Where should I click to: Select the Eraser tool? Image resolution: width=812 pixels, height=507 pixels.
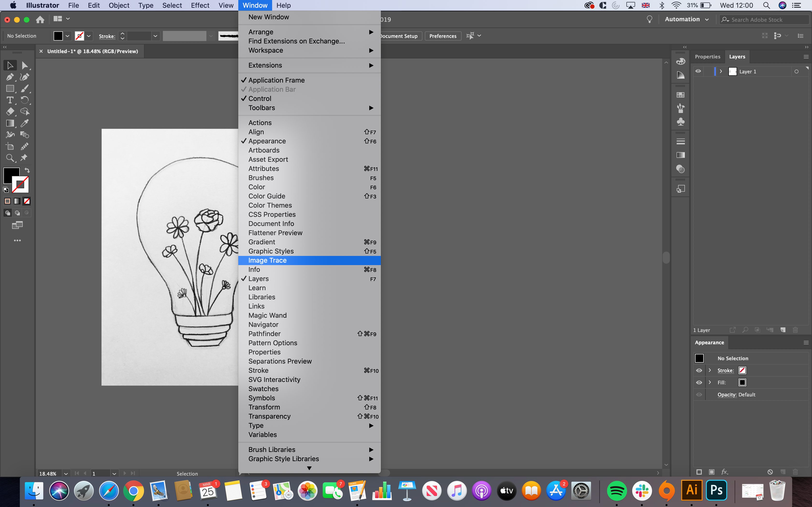pos(10,112)
